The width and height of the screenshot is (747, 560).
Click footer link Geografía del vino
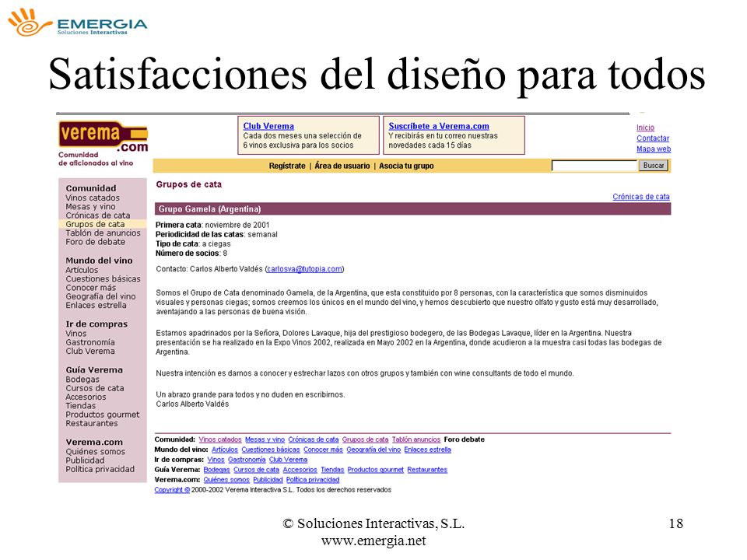(373, 450)
